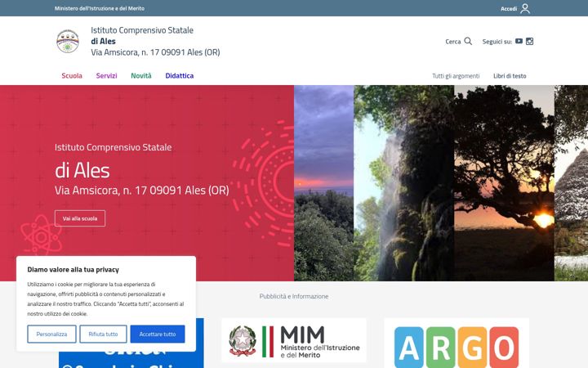The image size is (588, 368).
Task: Click 'Diamo valore alla tua privacy' heading
Action: pos(73,270)
